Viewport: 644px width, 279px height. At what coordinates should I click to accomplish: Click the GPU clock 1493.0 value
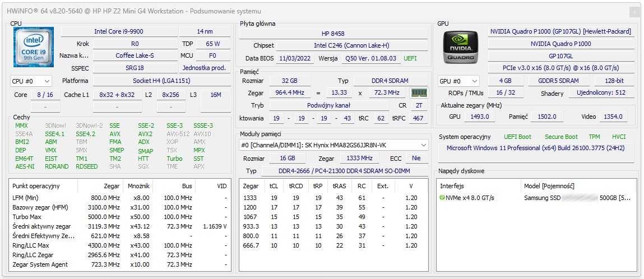click(x=479, y=117)
